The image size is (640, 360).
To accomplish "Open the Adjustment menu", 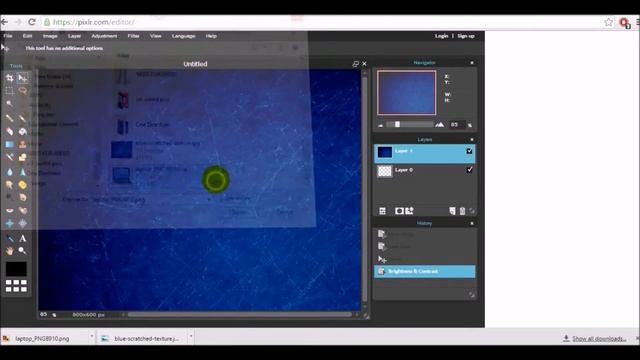I will pyautogui.click(x=104, y=36).
